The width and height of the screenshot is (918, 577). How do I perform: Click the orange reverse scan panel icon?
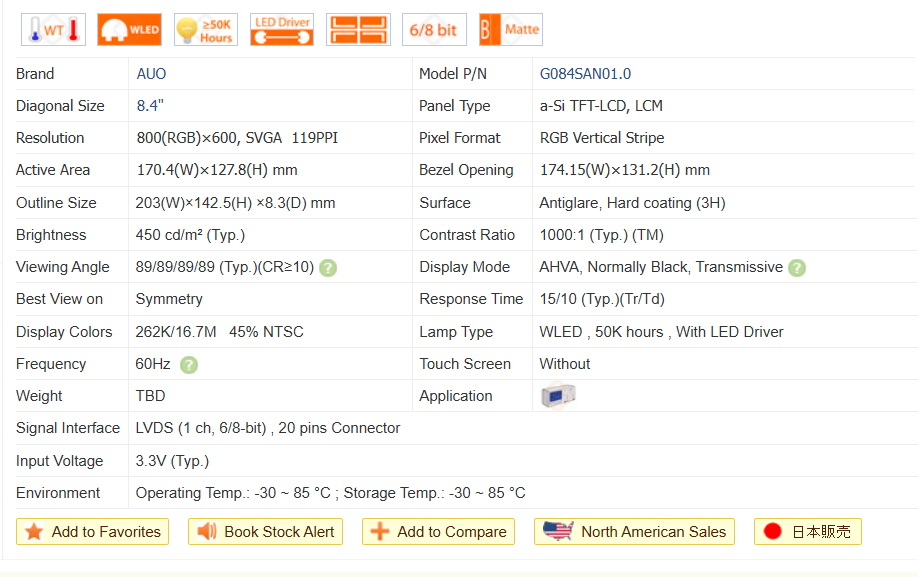coord(358,30)
